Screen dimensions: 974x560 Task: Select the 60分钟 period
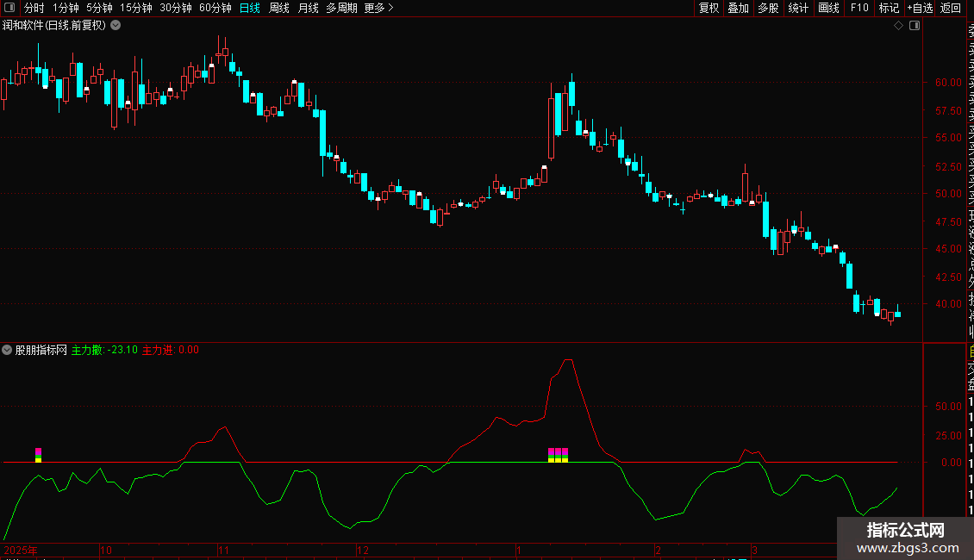pos(215,8)
